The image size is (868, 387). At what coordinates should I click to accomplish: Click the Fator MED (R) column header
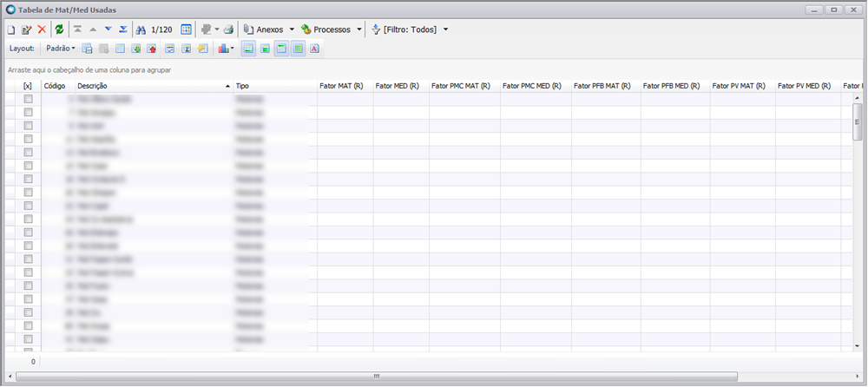coord(401,86)
